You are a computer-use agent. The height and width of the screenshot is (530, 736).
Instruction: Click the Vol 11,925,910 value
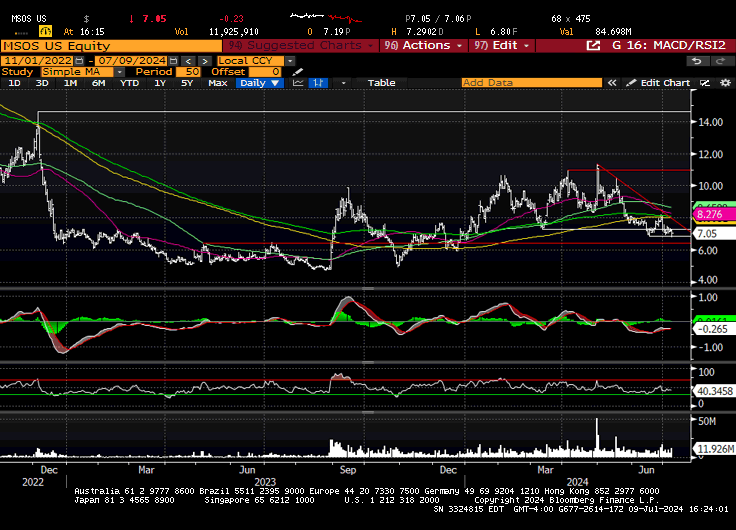233,32
